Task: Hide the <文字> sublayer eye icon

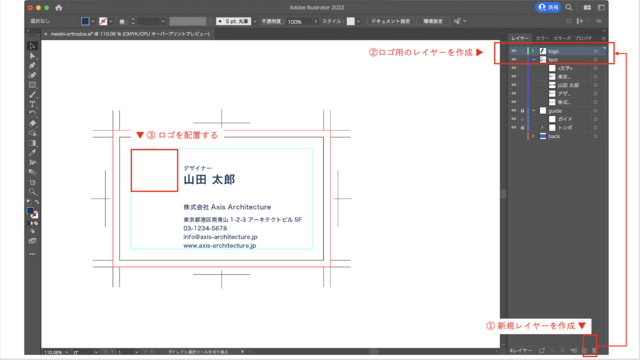Action: [514, 68]
